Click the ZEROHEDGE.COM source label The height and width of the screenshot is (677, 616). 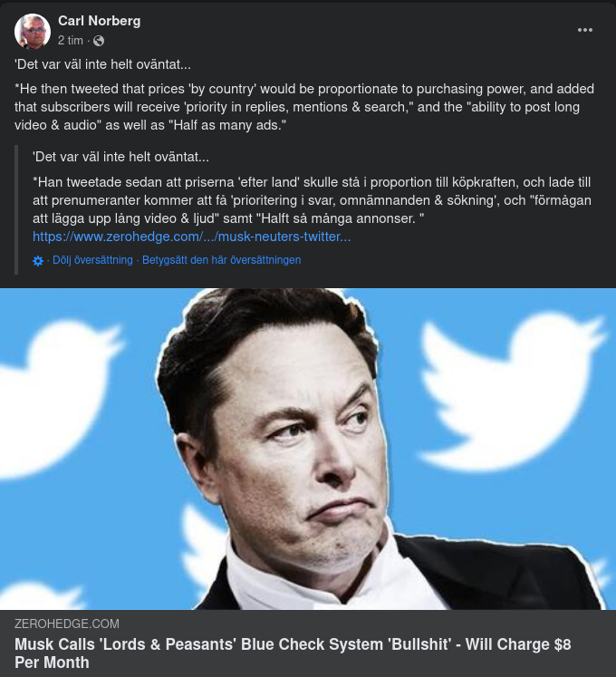click(67, 624)
